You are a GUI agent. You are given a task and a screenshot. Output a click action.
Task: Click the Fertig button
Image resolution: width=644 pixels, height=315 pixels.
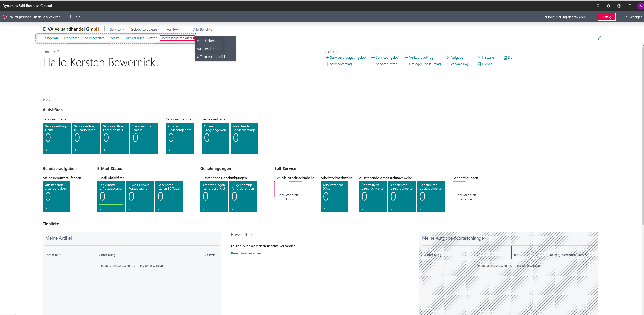click(x=607, y=17)
